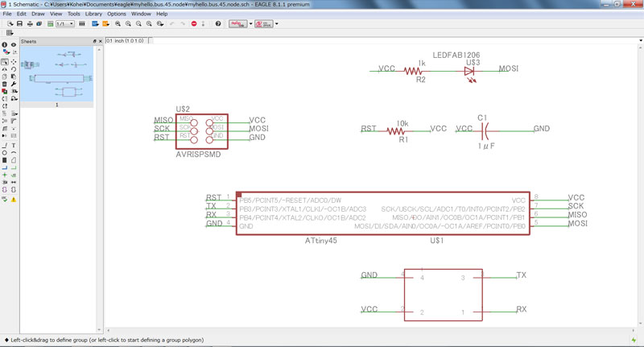
Task: Open the sheet selector 1/1 dropdown
Action: (65, 24)
